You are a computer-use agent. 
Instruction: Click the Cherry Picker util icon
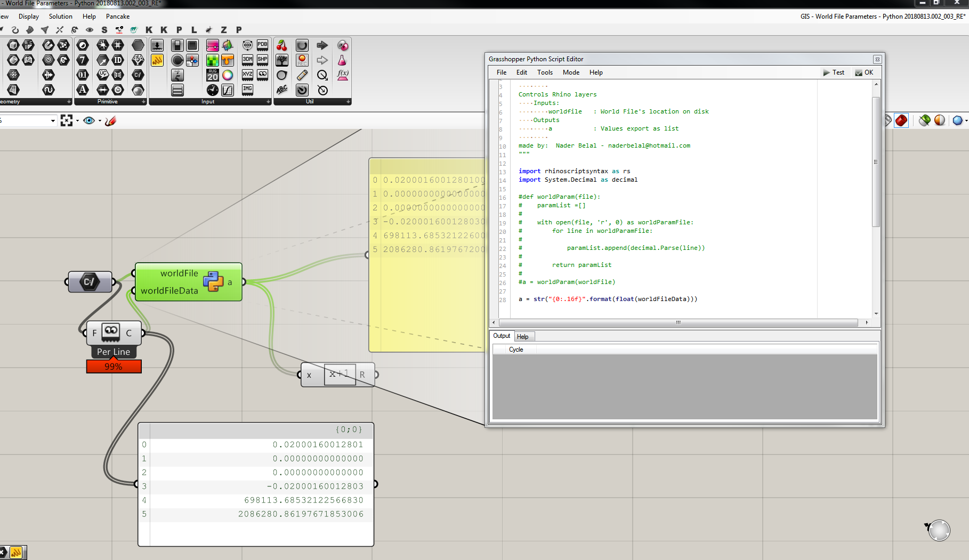(x=282, y=45)
